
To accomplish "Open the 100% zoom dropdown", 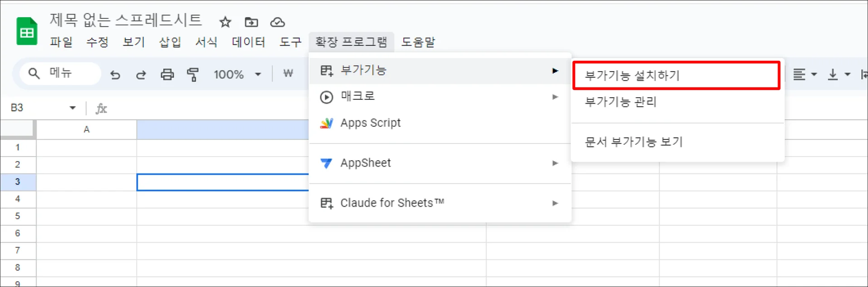I will pos(237,74).
